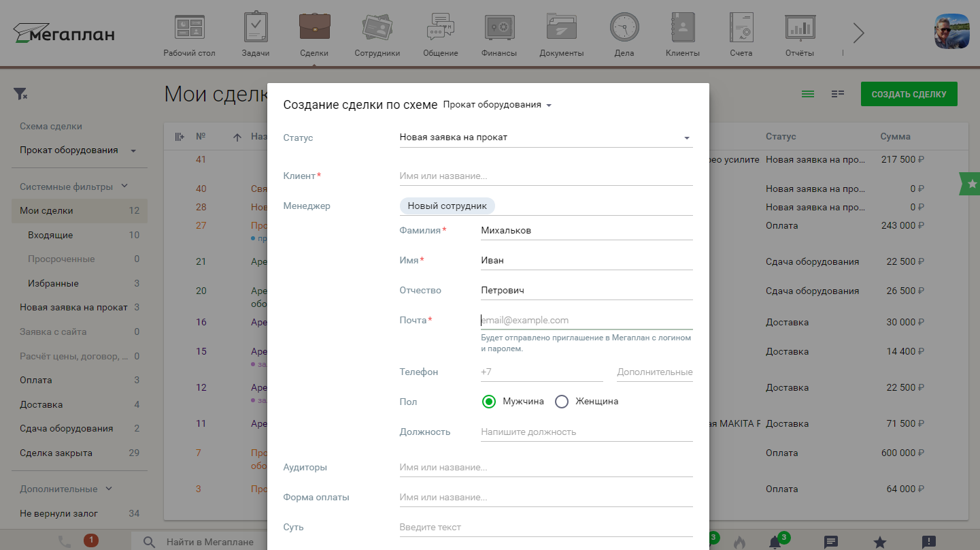Open the Сделки briefcase module

pos(314,35)
